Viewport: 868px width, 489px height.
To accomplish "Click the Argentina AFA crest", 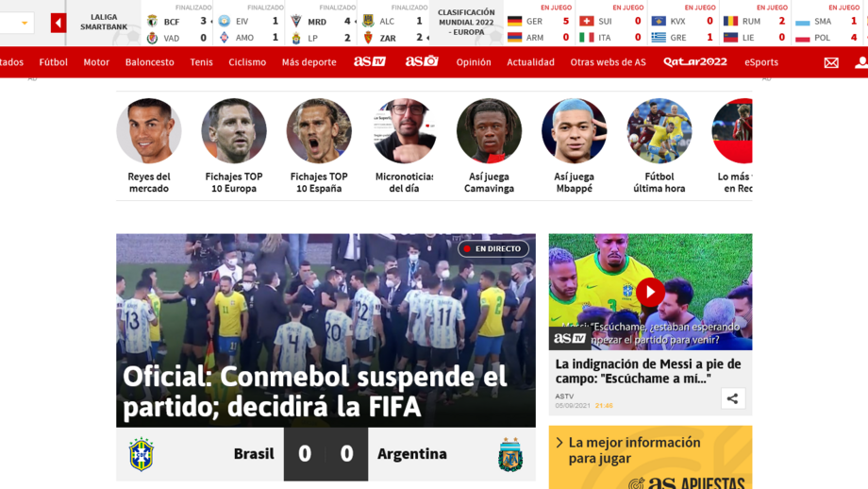I will [509, 455].
